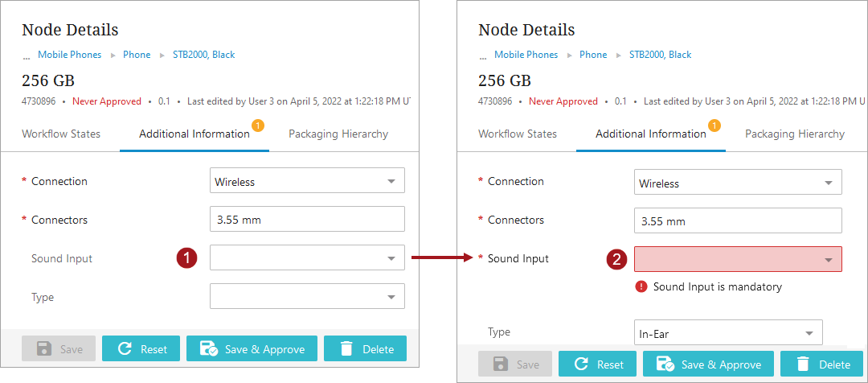The image size is (868, 383).
Task: Click Reset in the left panel
Action: click(141, 349)
